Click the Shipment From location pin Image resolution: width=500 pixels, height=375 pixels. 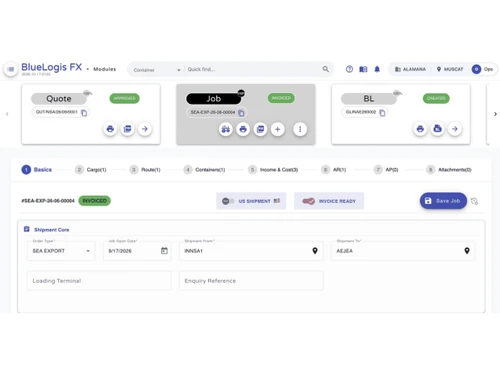pyautogui.click(x=315, y=251)
